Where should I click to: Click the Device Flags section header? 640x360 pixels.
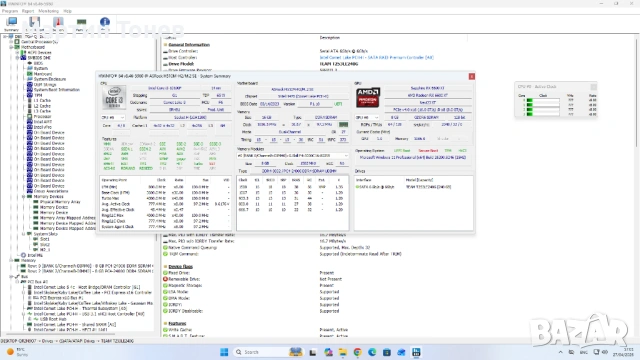click(x=180, y=267)
